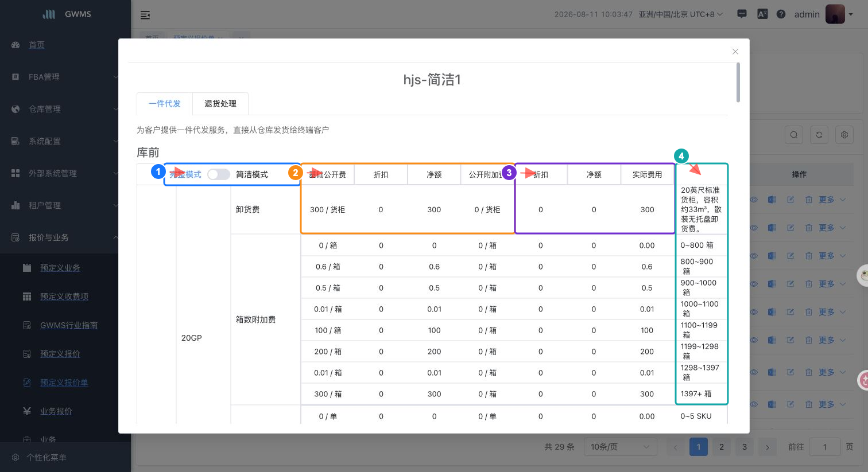Viewport: 868px width, 472px height.
Task: Expand the 系统配置 sidebar menu
Action: point(65,141)
